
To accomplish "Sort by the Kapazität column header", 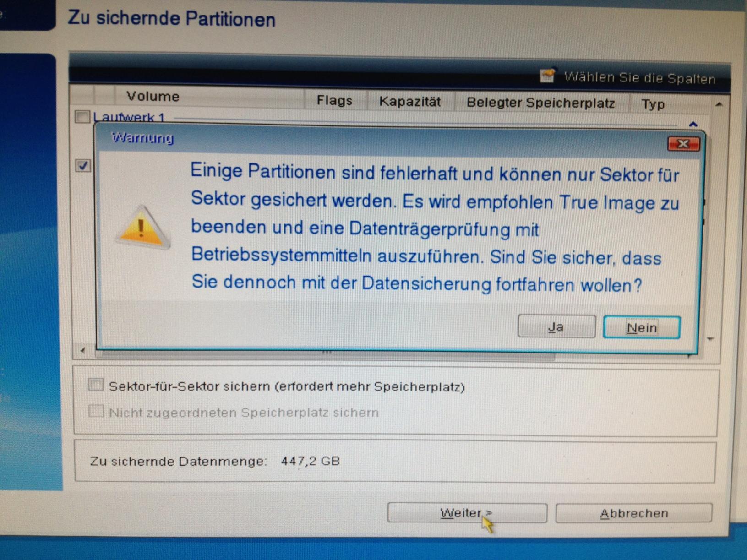I will (410, 101).
